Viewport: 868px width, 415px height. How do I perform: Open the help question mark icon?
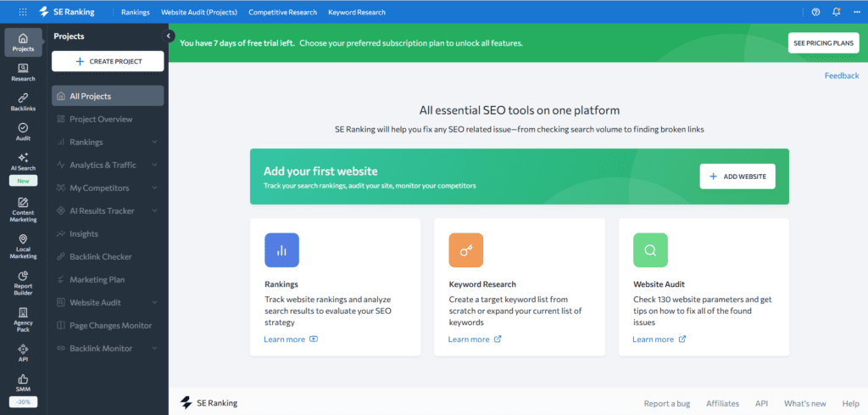point(815,12)
